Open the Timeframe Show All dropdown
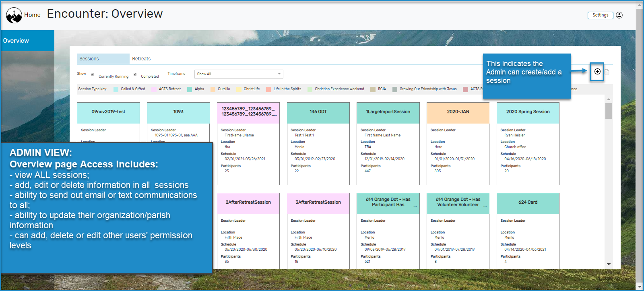Viewport: 644px width, 291px height. [x=239, y=74]
